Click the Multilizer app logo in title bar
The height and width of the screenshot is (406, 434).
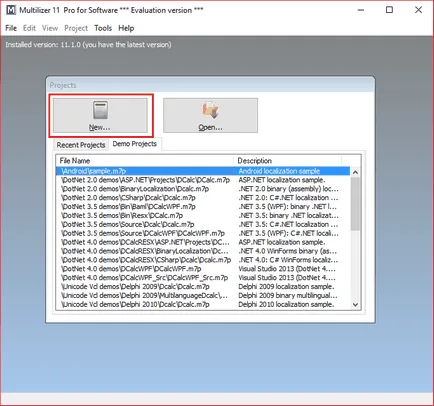(x=11, y=10)
